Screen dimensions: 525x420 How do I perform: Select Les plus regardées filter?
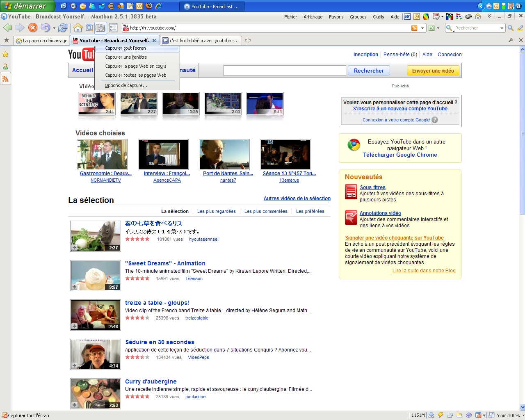(x=217, y=211)
